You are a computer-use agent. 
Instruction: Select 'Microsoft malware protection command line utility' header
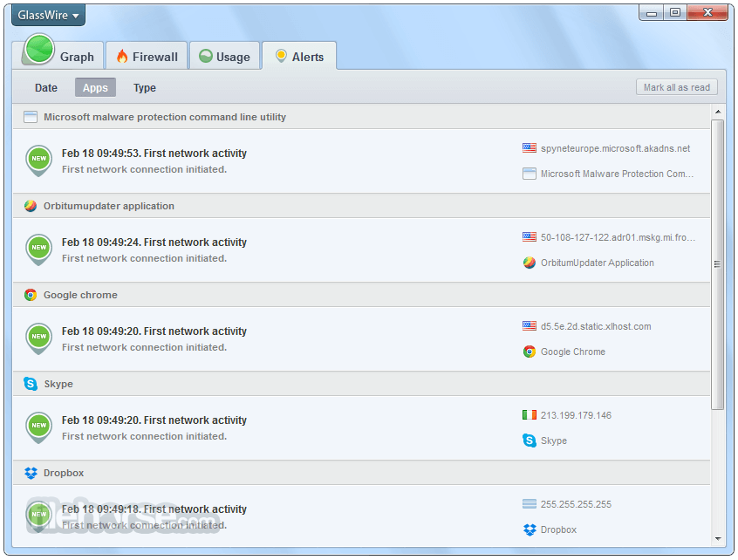tap(165, 117)
